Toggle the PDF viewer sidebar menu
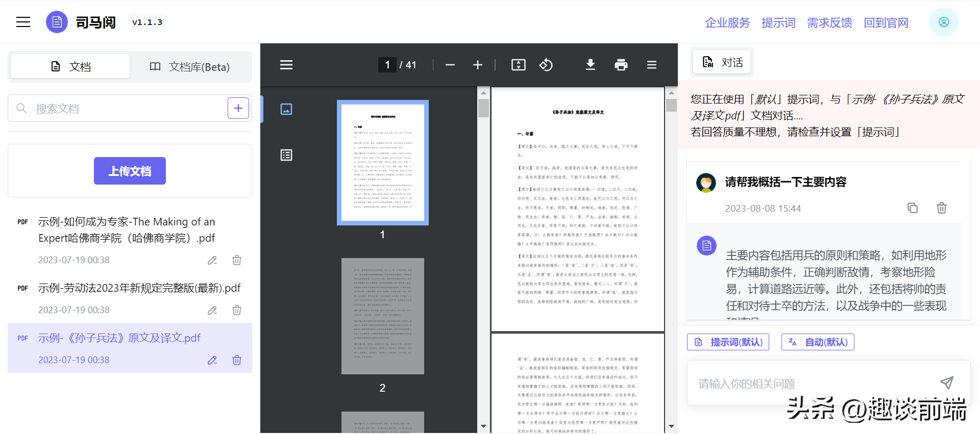 point(286,65)
